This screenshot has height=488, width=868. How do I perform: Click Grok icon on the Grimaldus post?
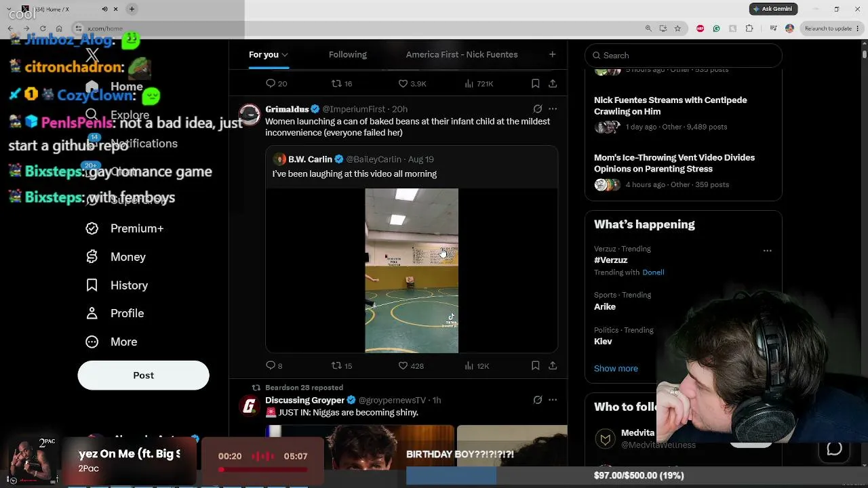click(x=537, y=109)
